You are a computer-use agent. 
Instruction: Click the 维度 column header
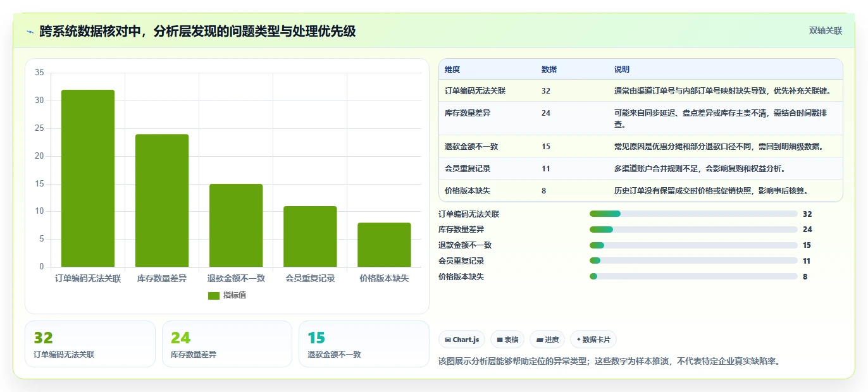[452, 70]
